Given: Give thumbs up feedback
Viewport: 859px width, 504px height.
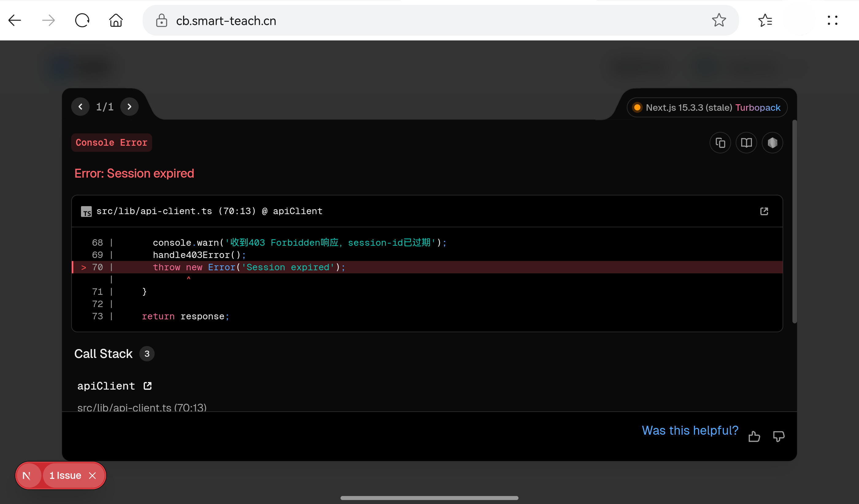Looking at the screenshot, I should coord(754,436).
